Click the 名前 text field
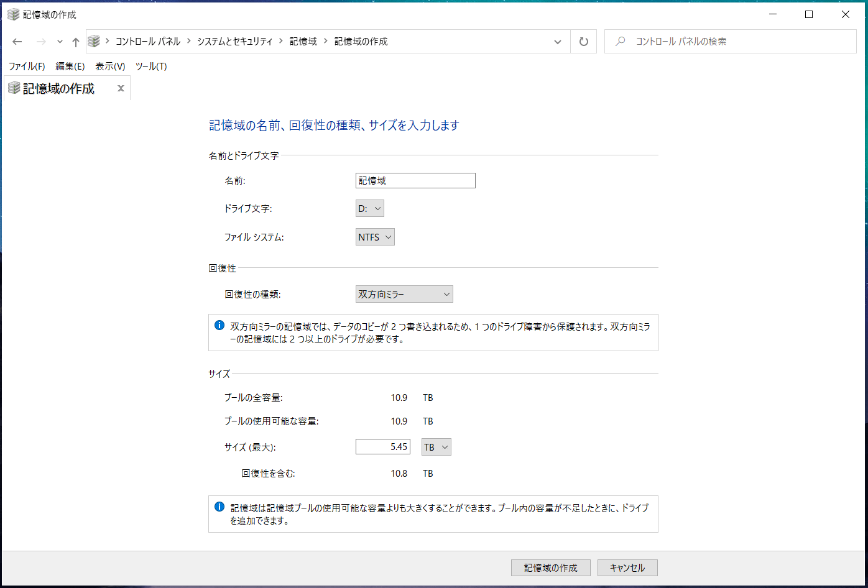This screenshot has height=588, width=868. point(415,181)
